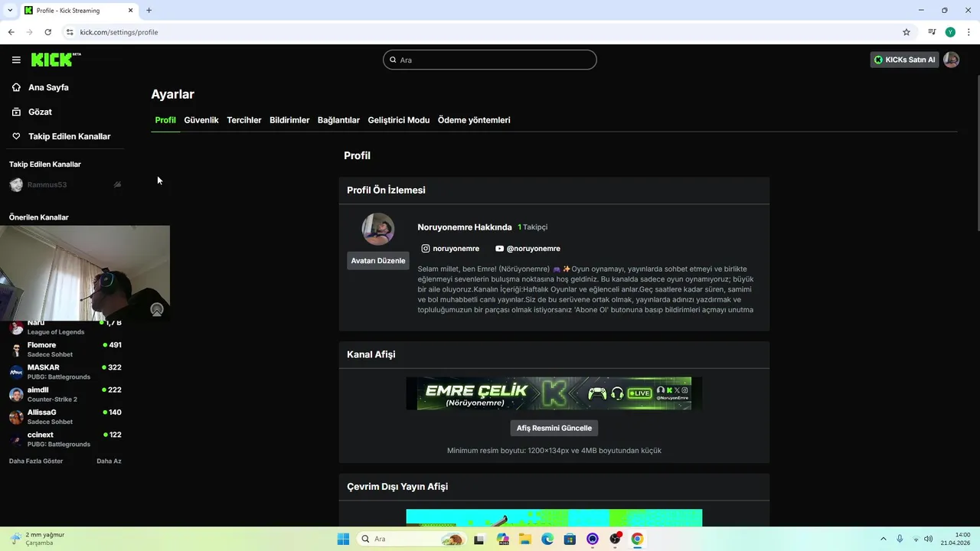Viewport: 980px width, 551px height.
Task: Click the aimdll channel avatar
Action: point(16,394)
